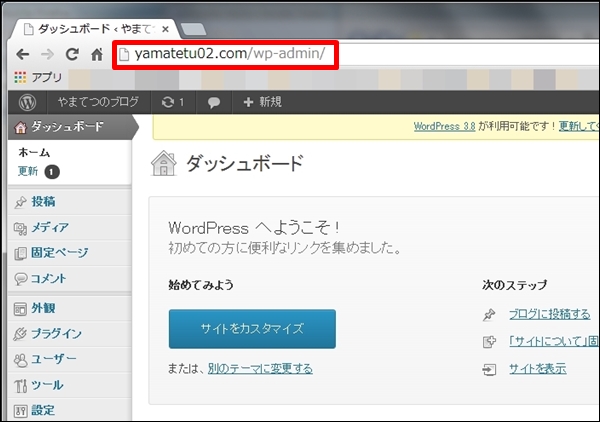The height and width of the screenshot is (422, 600).
Task: Close the ダッシュボード browser tab
Action: point(165,29)
